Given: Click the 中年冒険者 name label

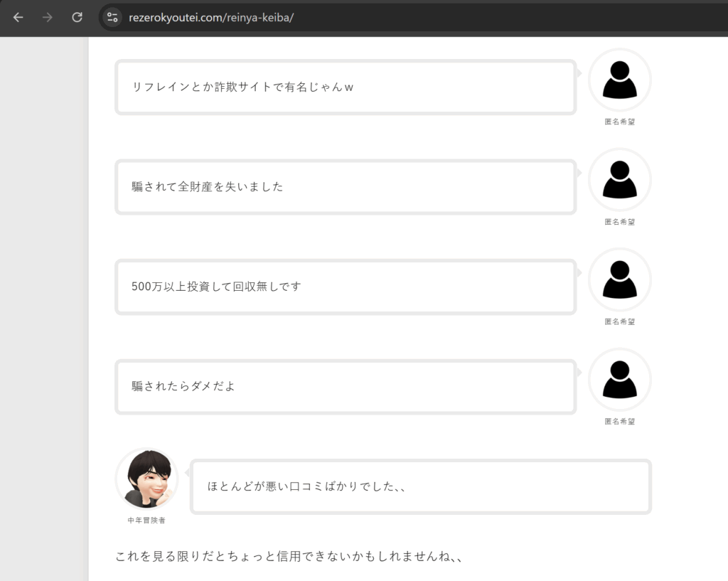Looking at the screenshot, I should click(x=146, y=521).
